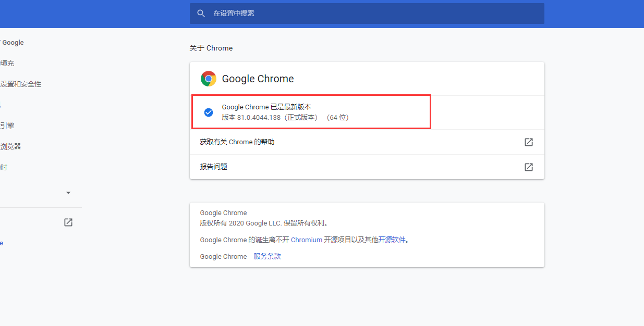
Task: Select sidebar item ending with 填充
Action: click(7, 64)
